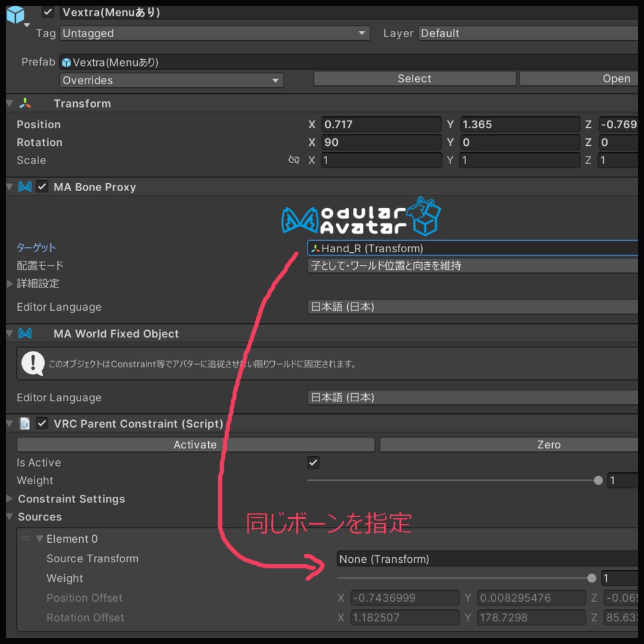The height and width of the screenshot is (644, 644).
Task: Click the ターゲット field with Hand_R
Action: [473, 248]
